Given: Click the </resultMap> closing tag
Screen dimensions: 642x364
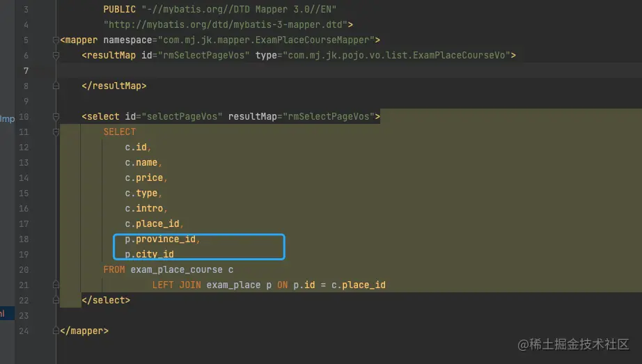Looking at the screenshot, I should coord(113,86).
